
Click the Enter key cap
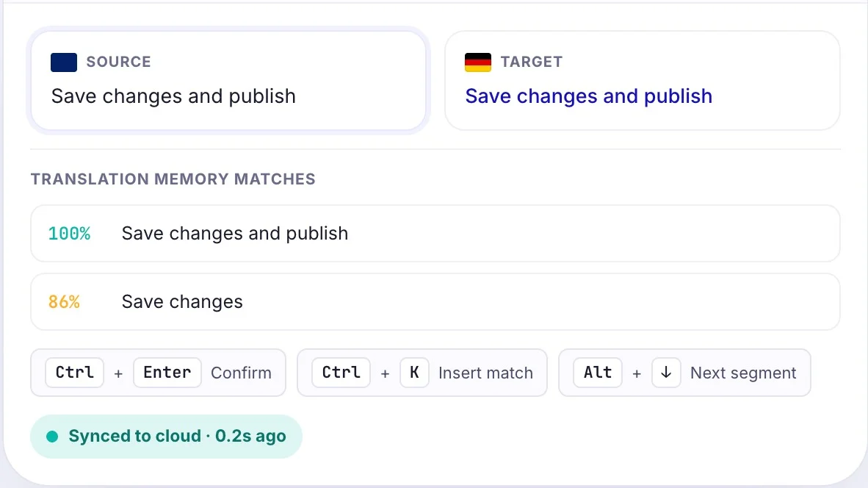[167, 372]
